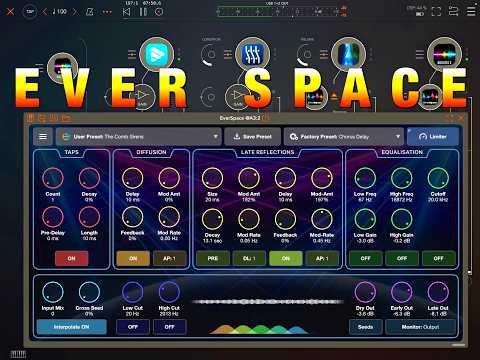Toggle fullscreen frame icon in top bar
The image size is (480, 360).
click(436, 11)
